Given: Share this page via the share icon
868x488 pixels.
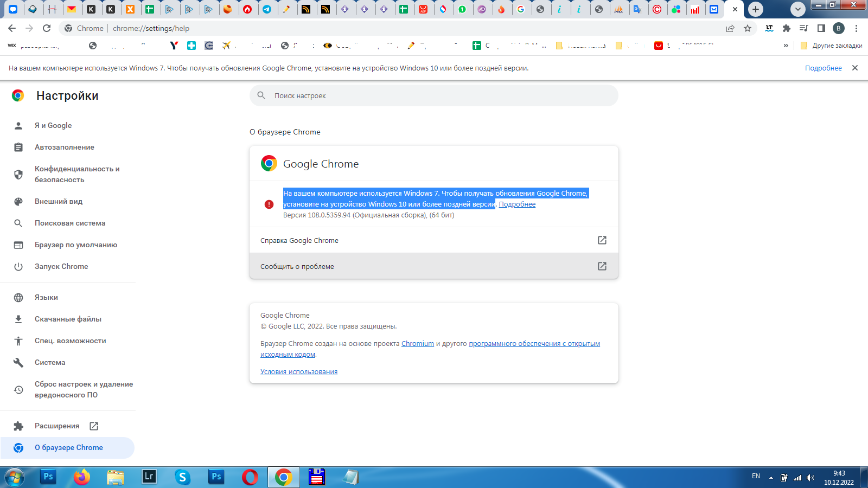Looking at the screenshot, I should point(730,28).
